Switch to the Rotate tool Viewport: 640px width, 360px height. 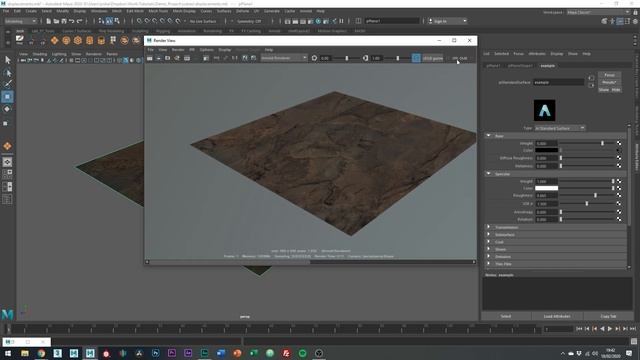pyautogui.click(x=7, y=109)
